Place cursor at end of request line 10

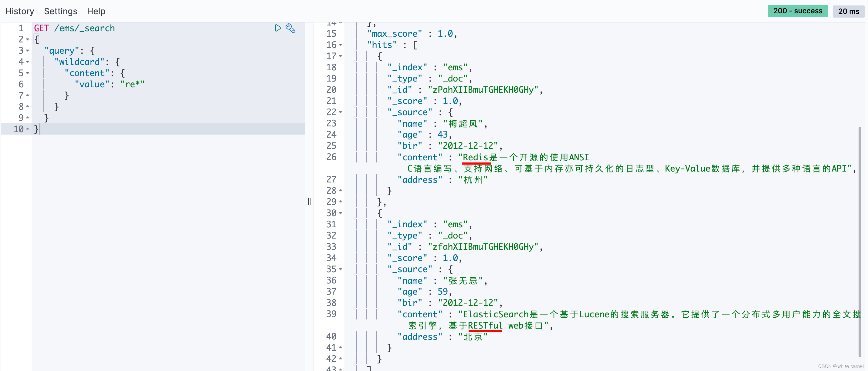point(40,129)
